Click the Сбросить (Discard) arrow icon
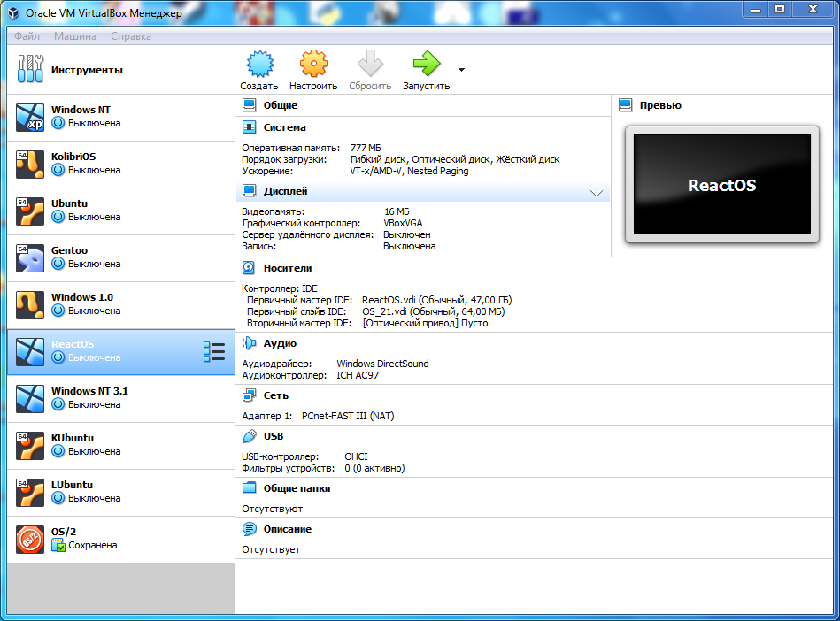The image size is (840, 621). [370, 65]
